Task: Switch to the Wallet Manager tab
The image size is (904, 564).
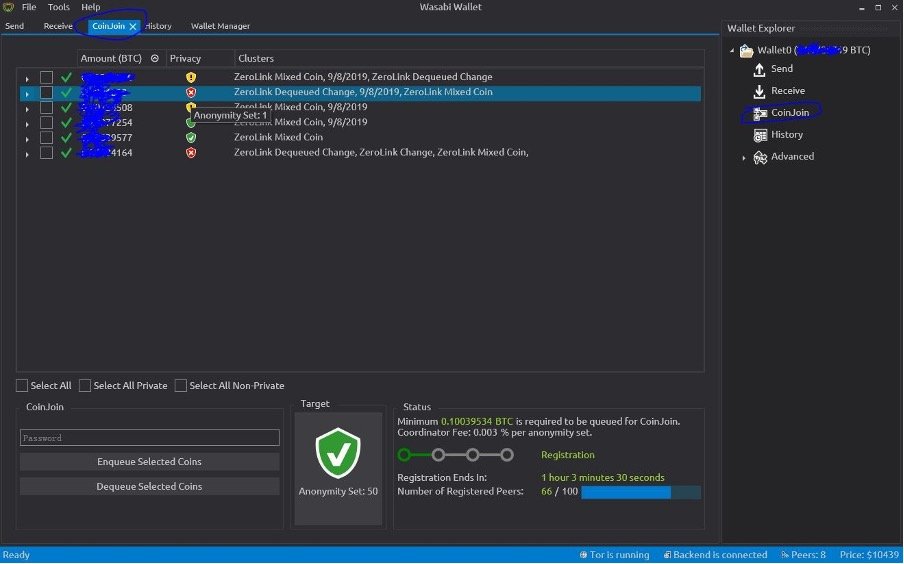Action: pyautogui.click(x=220, y=26)
